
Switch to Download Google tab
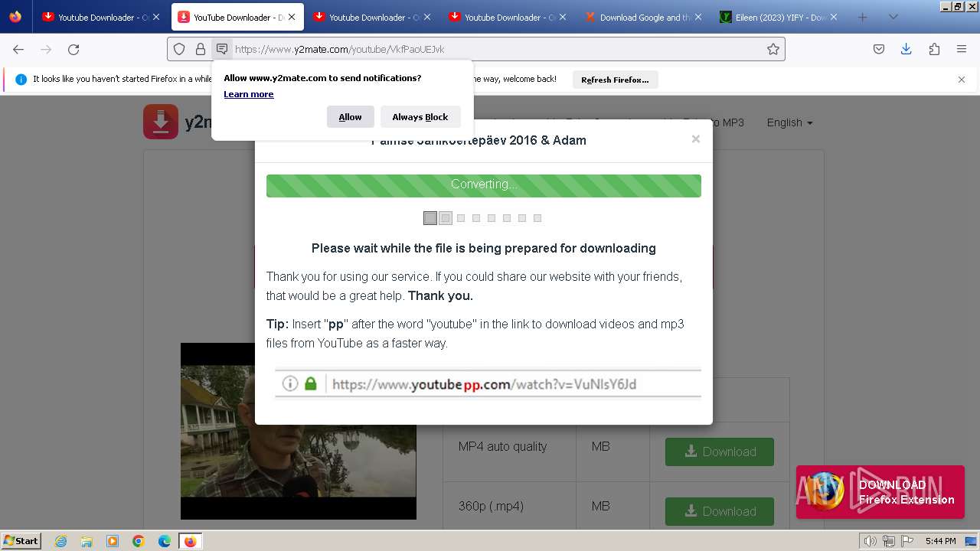coord(642,17)
